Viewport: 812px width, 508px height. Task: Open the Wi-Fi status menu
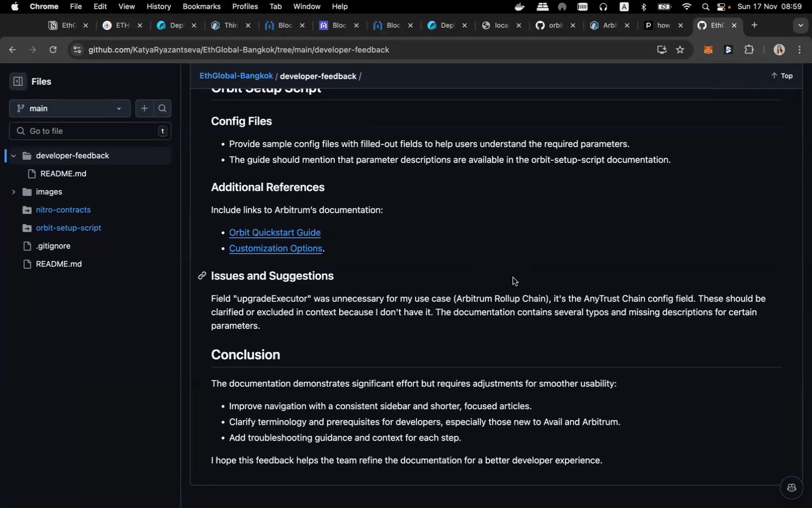[686, 7]
